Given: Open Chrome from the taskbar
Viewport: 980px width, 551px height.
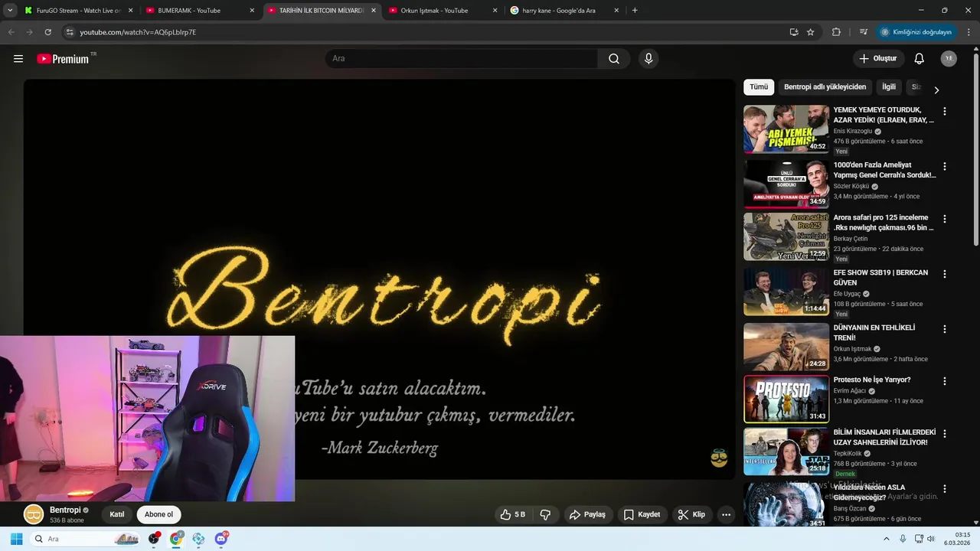Looking at the screenshot, I should pos(176,539).
